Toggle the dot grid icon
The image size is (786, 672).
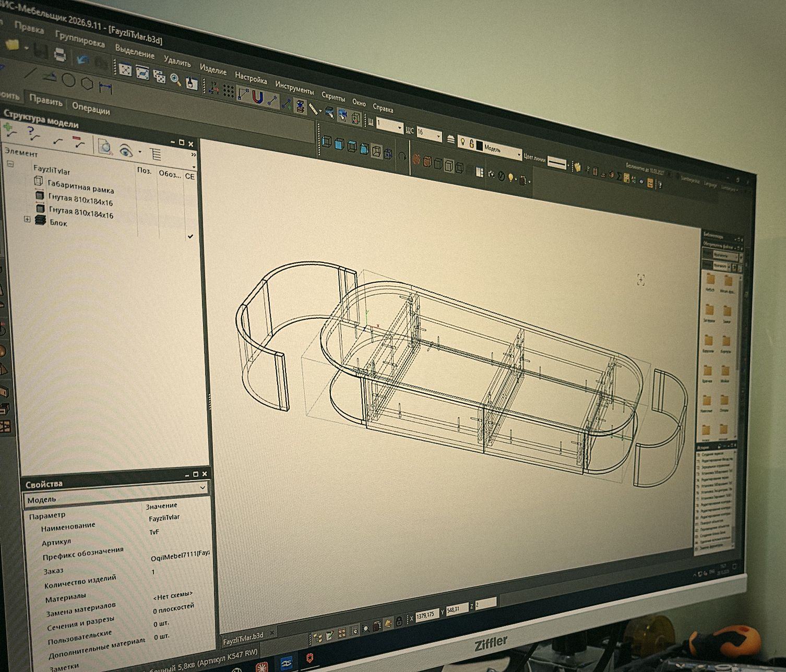[x=229, y=91]
